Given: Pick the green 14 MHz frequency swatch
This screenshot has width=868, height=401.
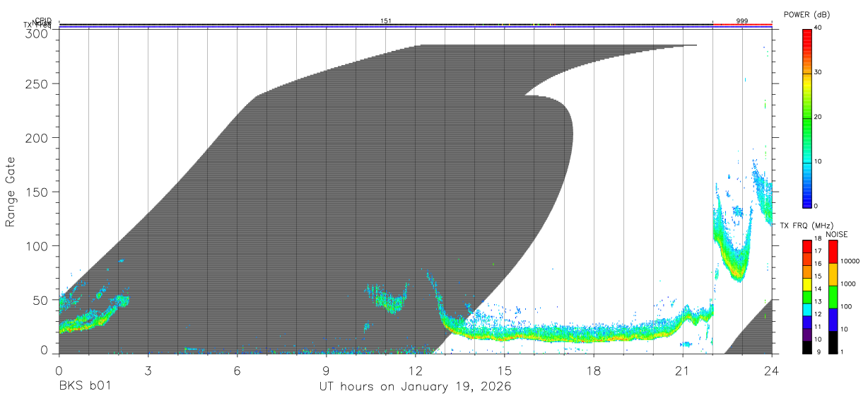Looking at the screenshot, I should (x=807, y=297).
